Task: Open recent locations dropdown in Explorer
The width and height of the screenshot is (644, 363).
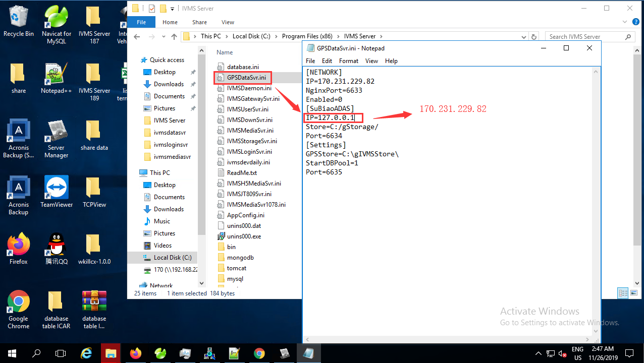Action: (164, 36)
